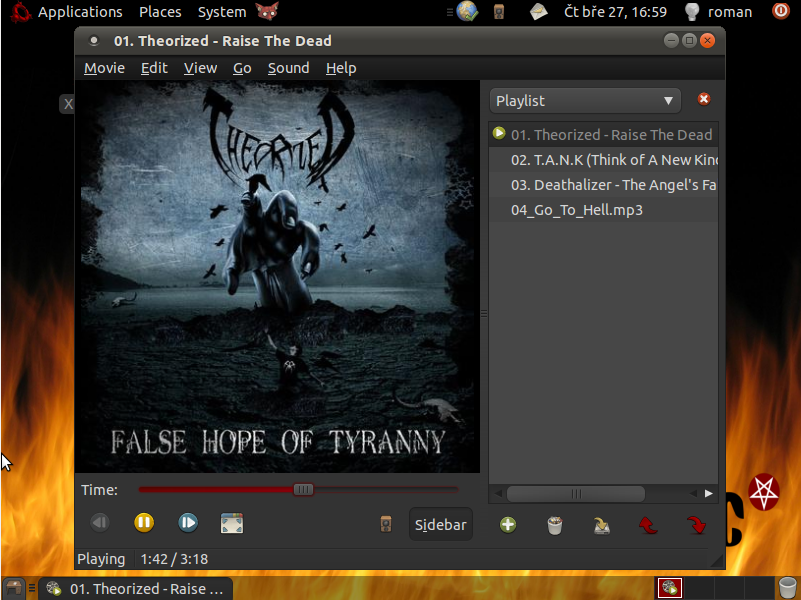Click the first workspace in the switcher

click(x=670, y=588)
